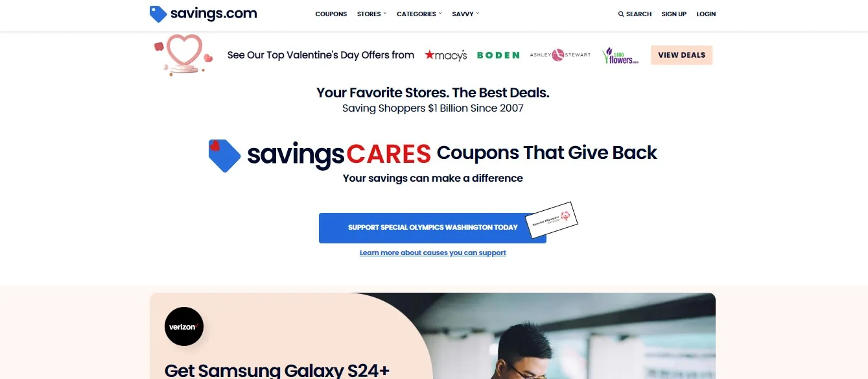The image size is (868, 379).
Task: Visit the 1-800-Flowers logo
Action: pos(620,55)
